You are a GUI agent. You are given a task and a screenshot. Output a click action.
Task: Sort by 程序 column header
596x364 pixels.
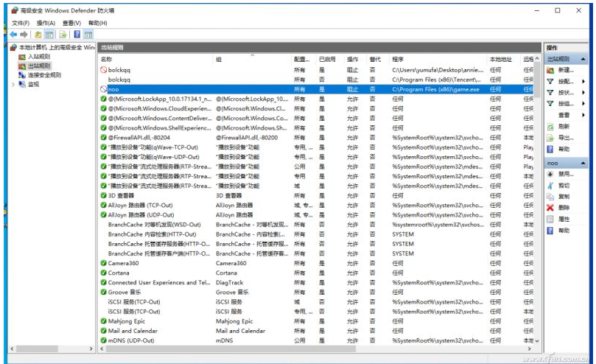[x=438, y=60]
